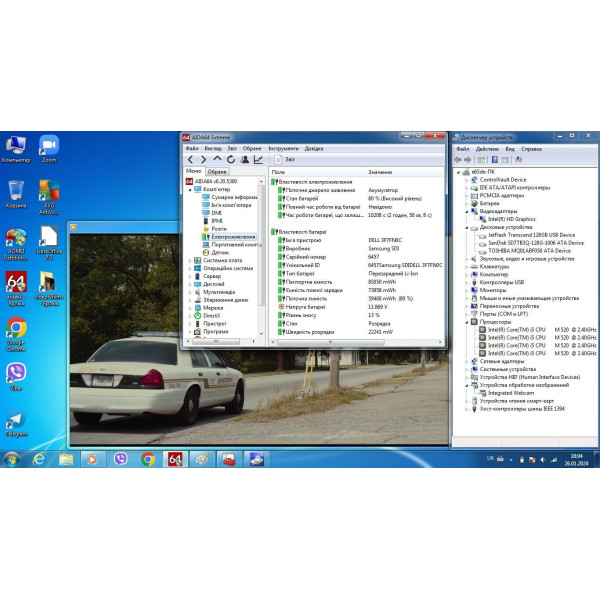Click the taskbar clock showing 26.01.2024
The width and height of the screenshot is (600, 600).
[x=576, y=460]
